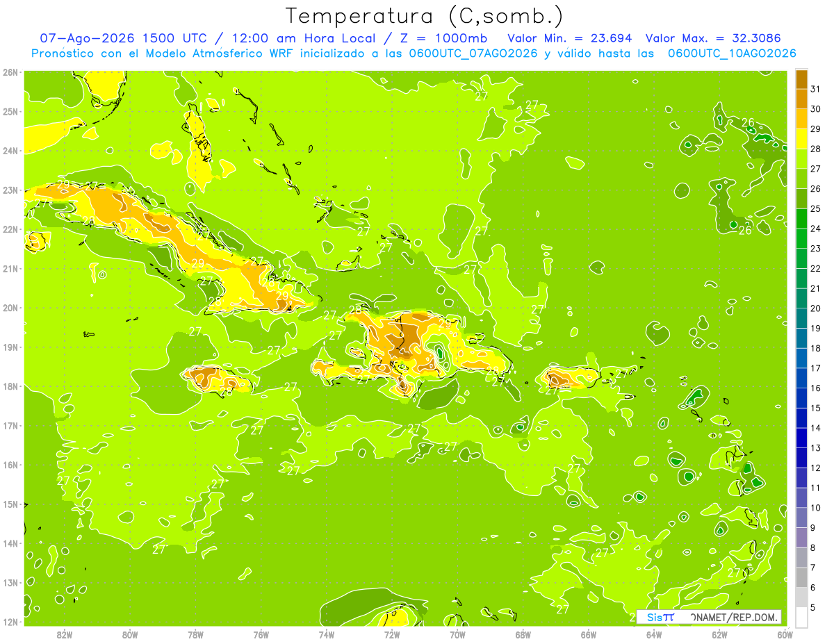Click legend value 15

(815, 408)
